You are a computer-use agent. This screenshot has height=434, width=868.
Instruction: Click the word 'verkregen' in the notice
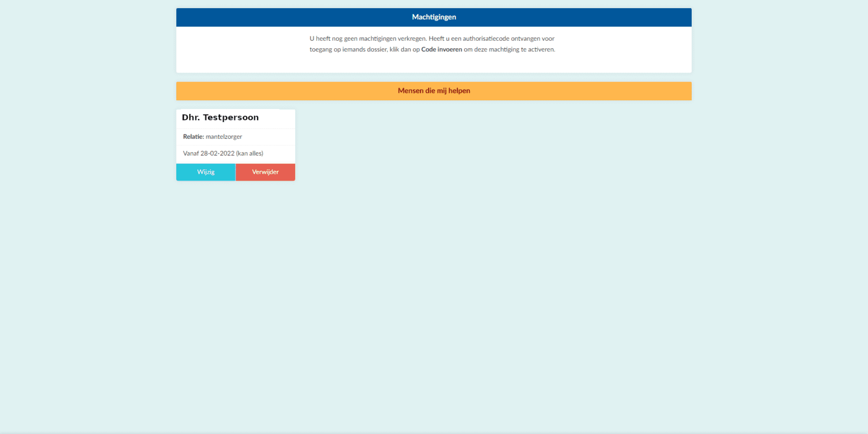(412, 39)
